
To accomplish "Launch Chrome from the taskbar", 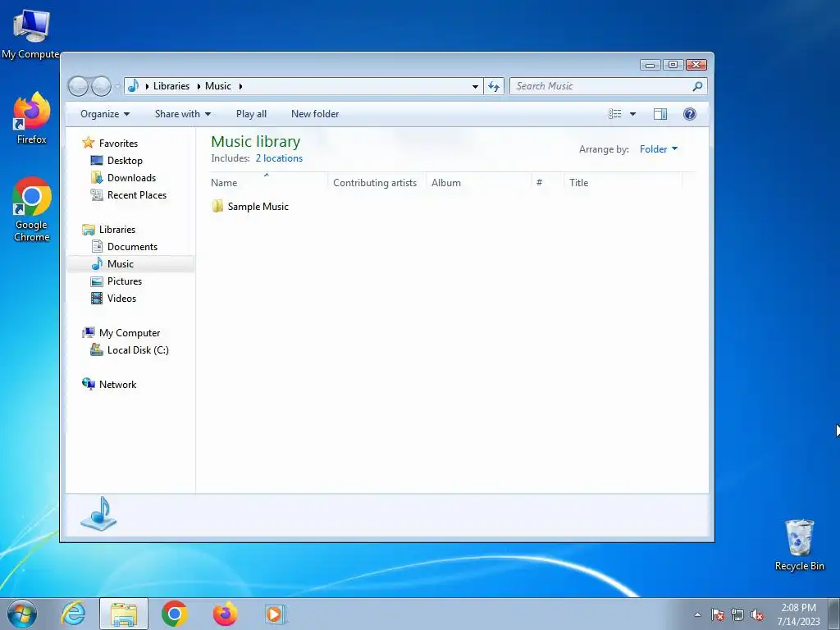I will coord(174,614).
